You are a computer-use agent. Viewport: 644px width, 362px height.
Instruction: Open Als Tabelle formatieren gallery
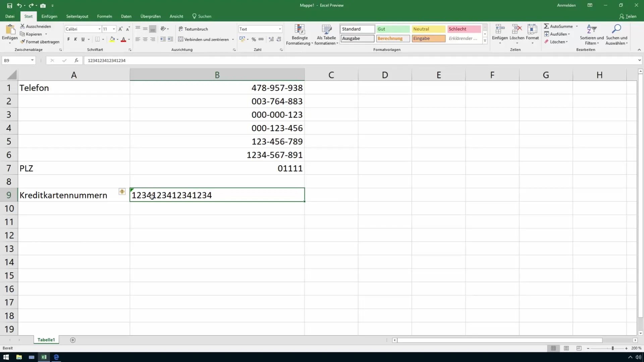[x=326, y=35]
